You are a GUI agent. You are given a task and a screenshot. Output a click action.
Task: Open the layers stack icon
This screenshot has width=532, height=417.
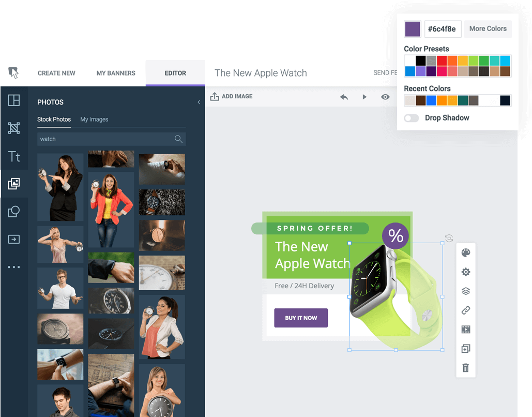tap(466, 291)
